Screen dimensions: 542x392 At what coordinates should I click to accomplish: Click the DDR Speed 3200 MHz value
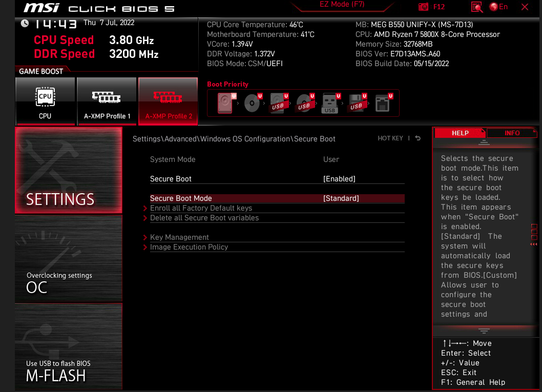[134, 54]
